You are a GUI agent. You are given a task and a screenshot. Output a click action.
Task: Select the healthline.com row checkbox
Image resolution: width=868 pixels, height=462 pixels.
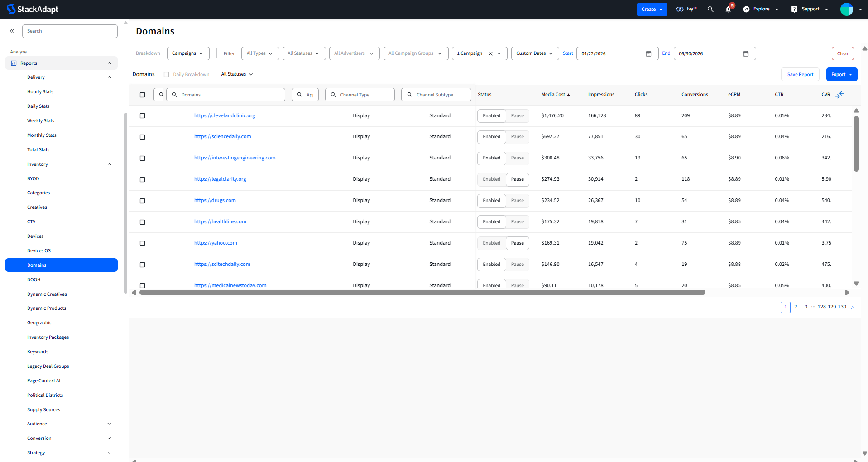(142, 222)
